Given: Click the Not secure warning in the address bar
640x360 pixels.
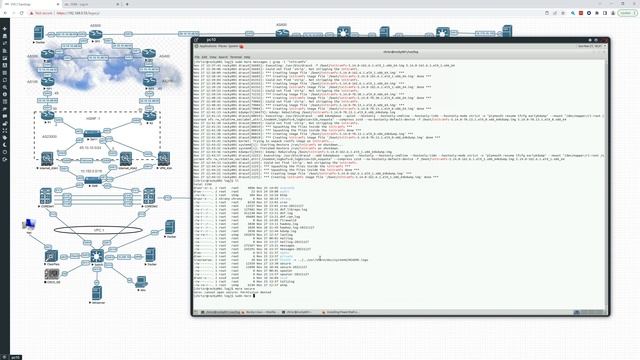Looking at the screenshot, I should click(x=41, y=13).
